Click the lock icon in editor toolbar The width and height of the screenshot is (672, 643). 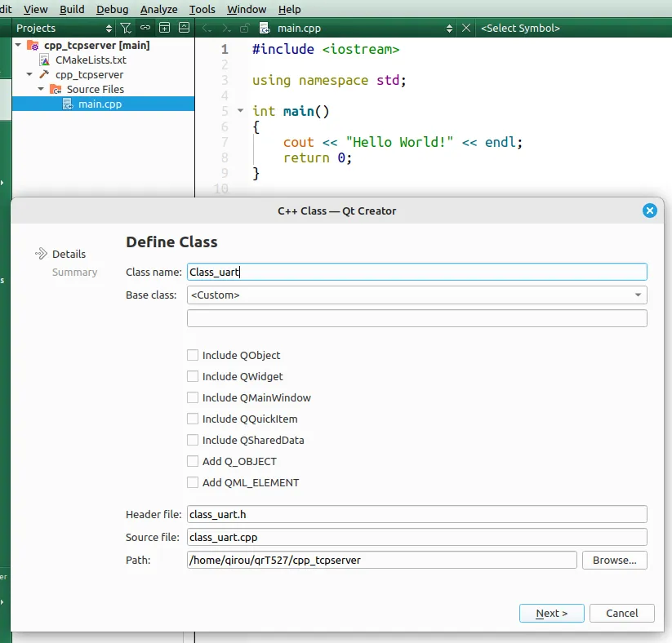point(244,29)
